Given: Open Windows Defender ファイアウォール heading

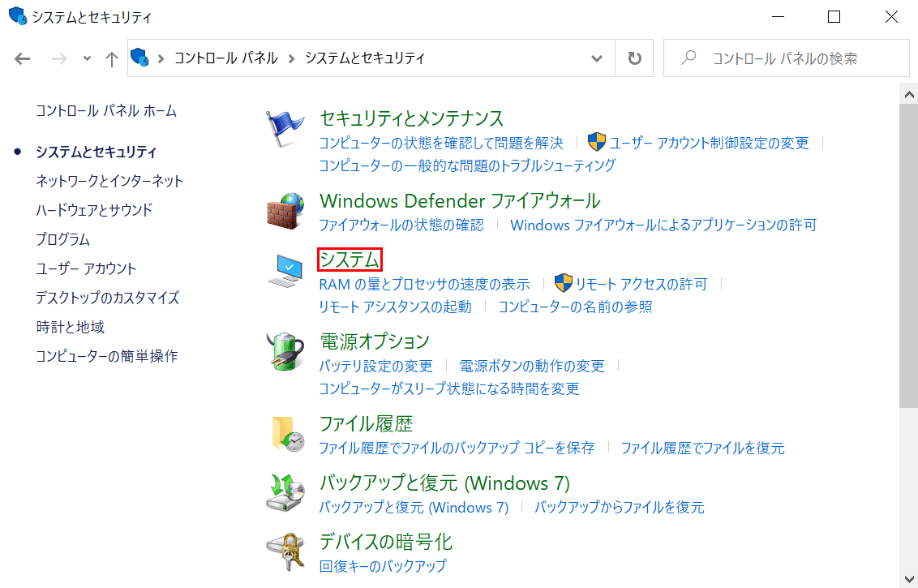Looking at the screenshot, I should (x=460, y=201).
